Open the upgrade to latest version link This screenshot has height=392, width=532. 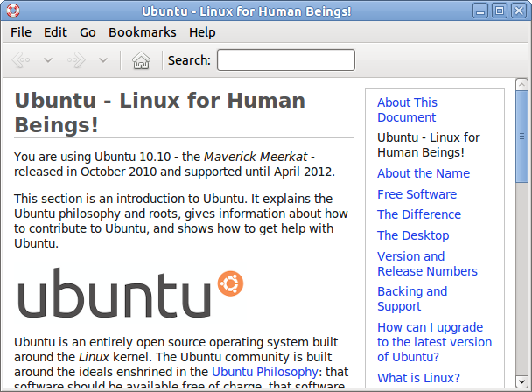434,342
